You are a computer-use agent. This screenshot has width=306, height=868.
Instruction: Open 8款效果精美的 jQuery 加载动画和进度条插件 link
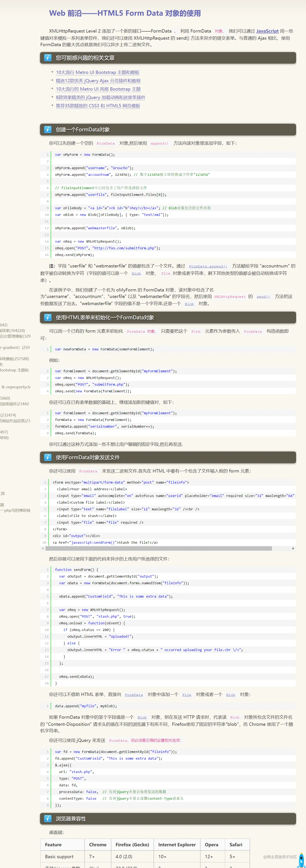point(100,97)
